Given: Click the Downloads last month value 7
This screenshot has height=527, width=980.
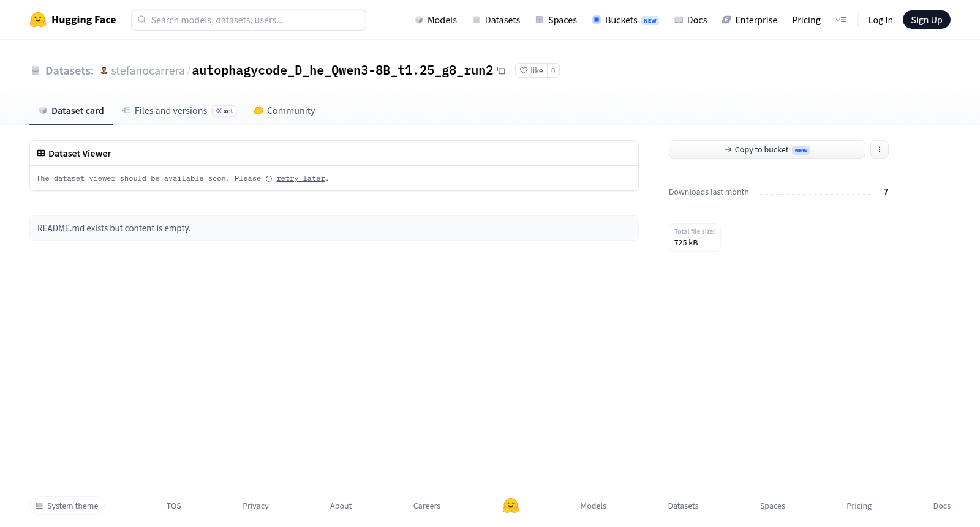Looking at the screenshot, I should click(886, 192).
